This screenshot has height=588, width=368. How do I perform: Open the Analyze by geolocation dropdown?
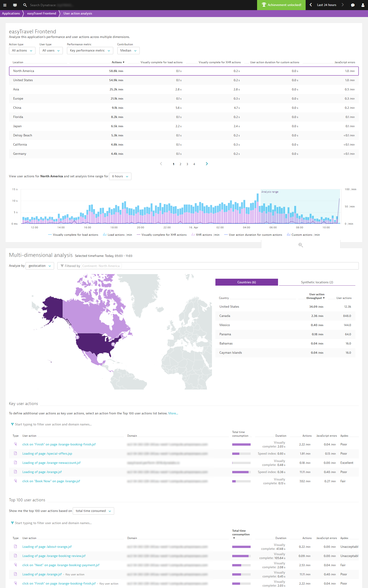point(40,266)
